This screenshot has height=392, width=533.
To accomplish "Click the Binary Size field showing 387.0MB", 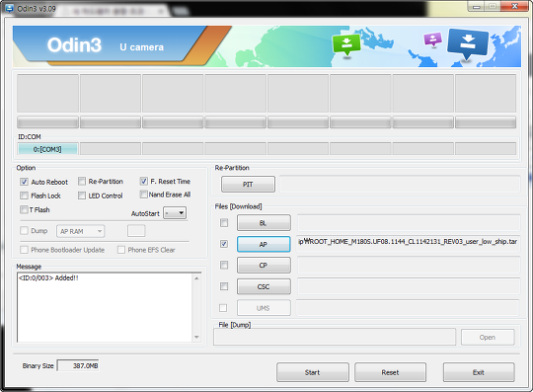I will click(x=78, y=365).
